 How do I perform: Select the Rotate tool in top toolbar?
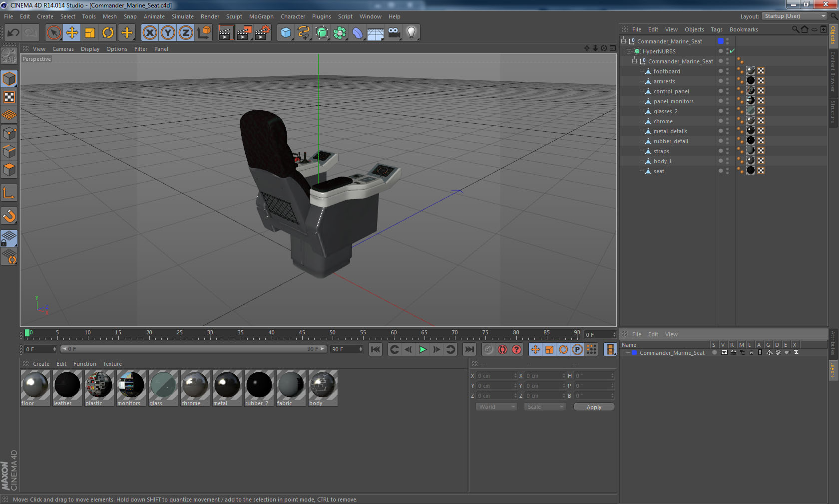tap(108, 33)
